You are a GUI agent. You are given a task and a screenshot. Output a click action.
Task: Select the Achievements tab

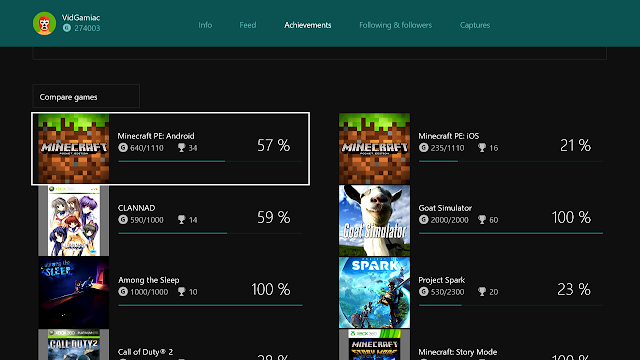click(x=308, y=25)
